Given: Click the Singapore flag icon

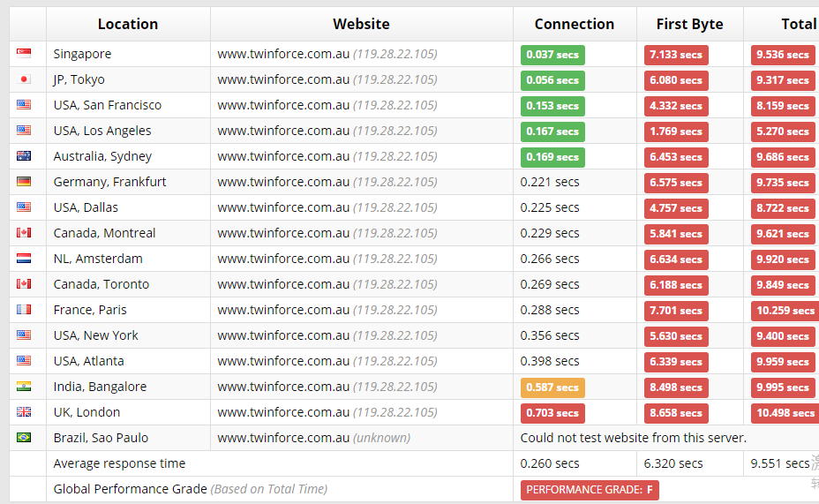Looking at the screenshot, I should (24, 53).
